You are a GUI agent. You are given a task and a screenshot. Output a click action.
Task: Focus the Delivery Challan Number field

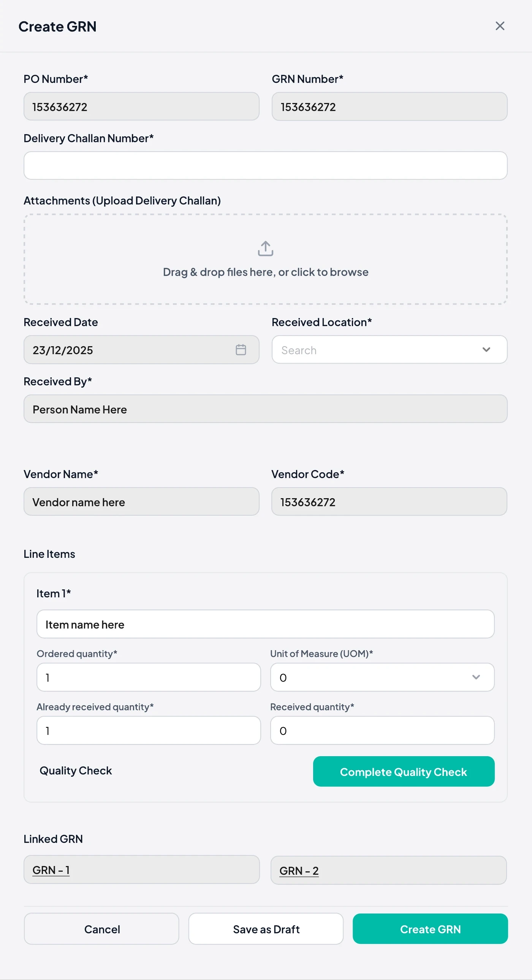(x=266, y=166)
